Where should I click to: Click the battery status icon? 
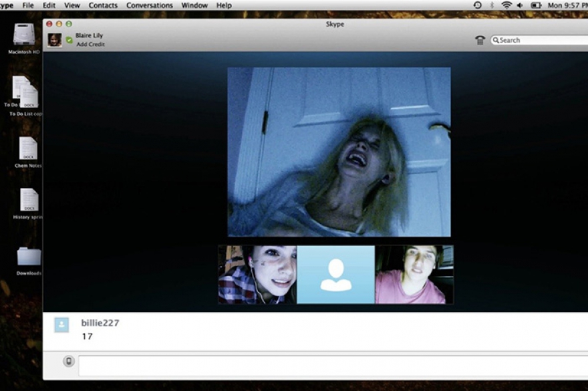[535, 5]
